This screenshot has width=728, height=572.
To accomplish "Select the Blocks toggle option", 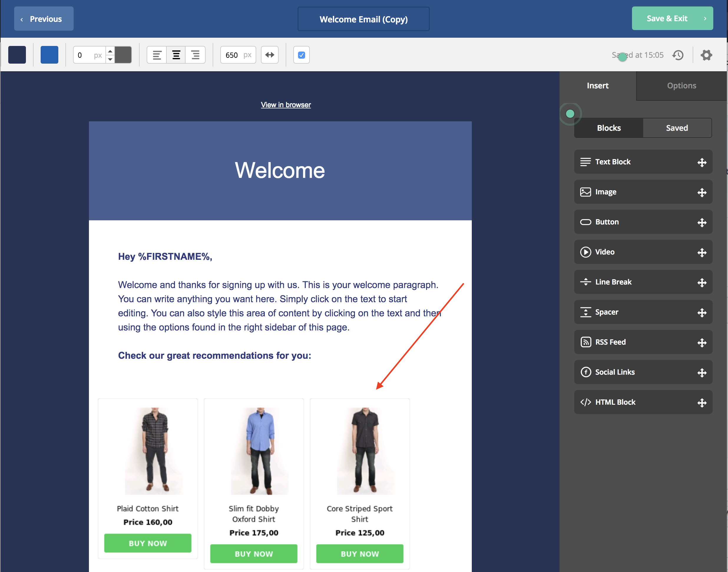I will [x=608, y=128].
